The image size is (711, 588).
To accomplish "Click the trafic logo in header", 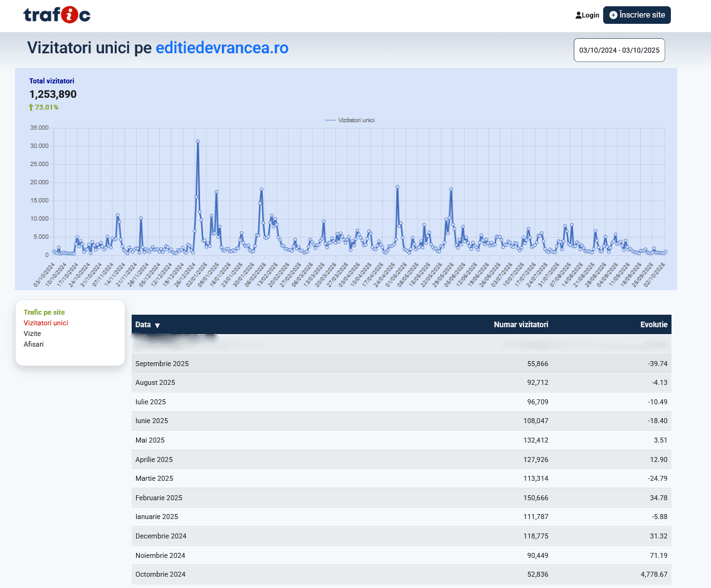I will (56, 15).
